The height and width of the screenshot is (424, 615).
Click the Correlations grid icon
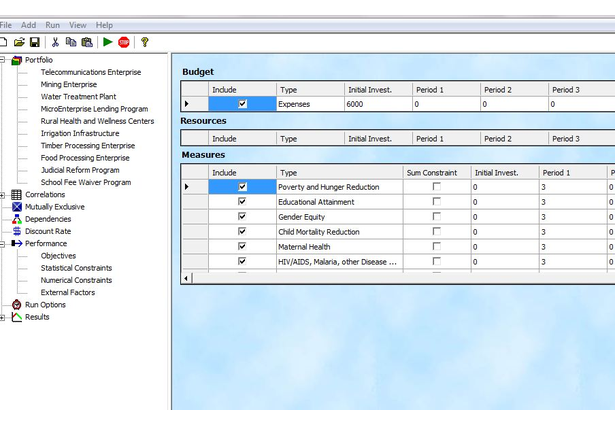point(16,195)
